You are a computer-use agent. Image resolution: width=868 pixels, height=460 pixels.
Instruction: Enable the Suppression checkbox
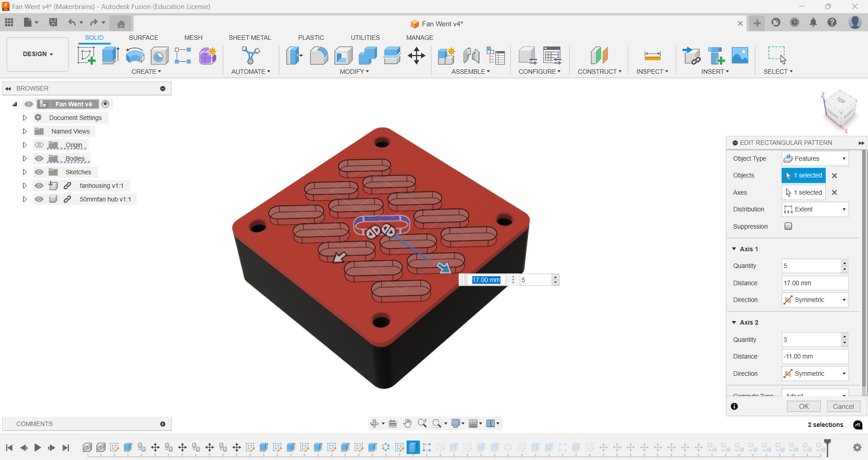pos(788,226)
